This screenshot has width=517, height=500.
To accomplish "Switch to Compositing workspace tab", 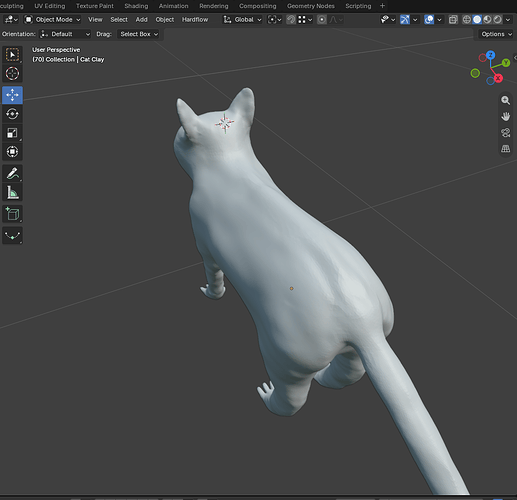I will [258, 6].
